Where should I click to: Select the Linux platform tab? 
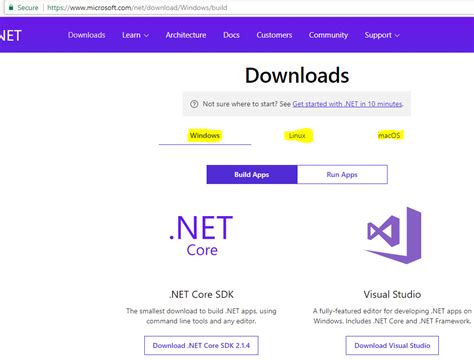point(297,136)
